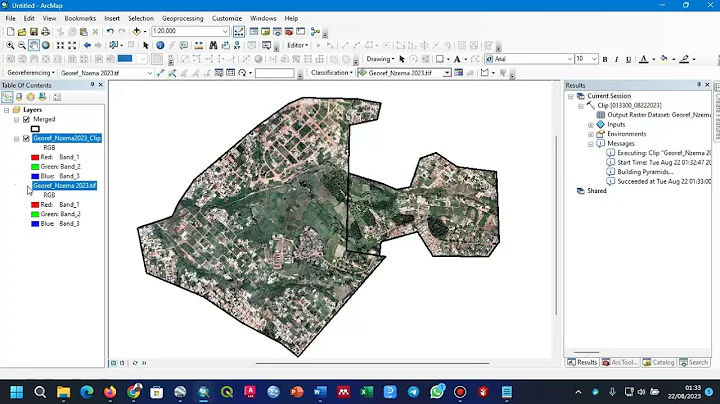Image resolution: width=720 pixels, height=404 pixels.
Task: Switch to Layout View button
Action: (122, 363)
